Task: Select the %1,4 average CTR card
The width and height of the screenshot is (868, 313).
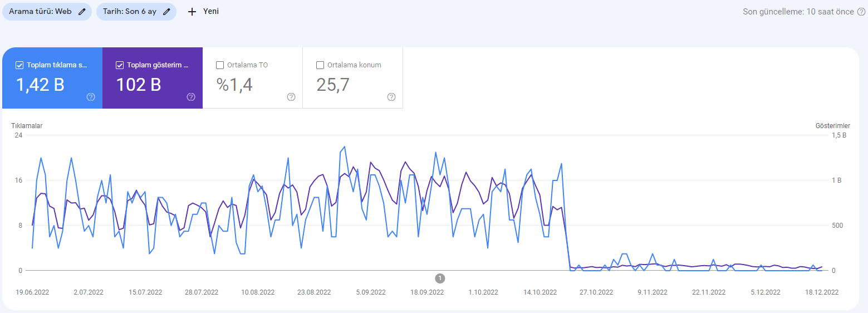Action: [x=253, y=78]
